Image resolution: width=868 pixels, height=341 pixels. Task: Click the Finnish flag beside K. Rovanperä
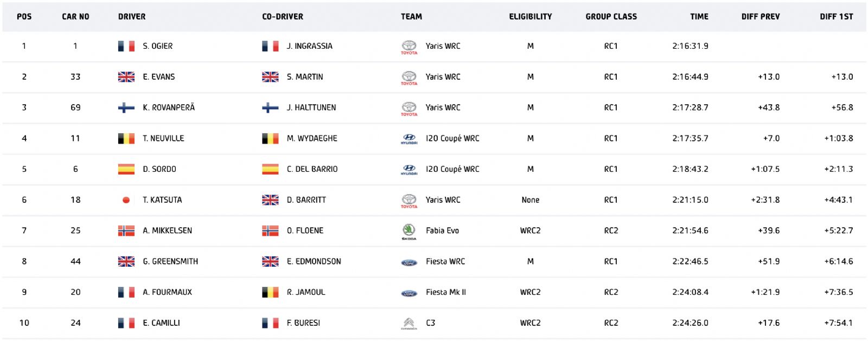(x=126, y=108)
